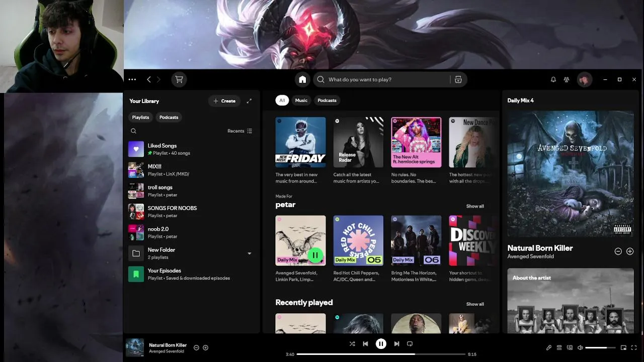Open the Browse icon in the search bar
Viewport: 644px width, 362px height.
point(458,79)
